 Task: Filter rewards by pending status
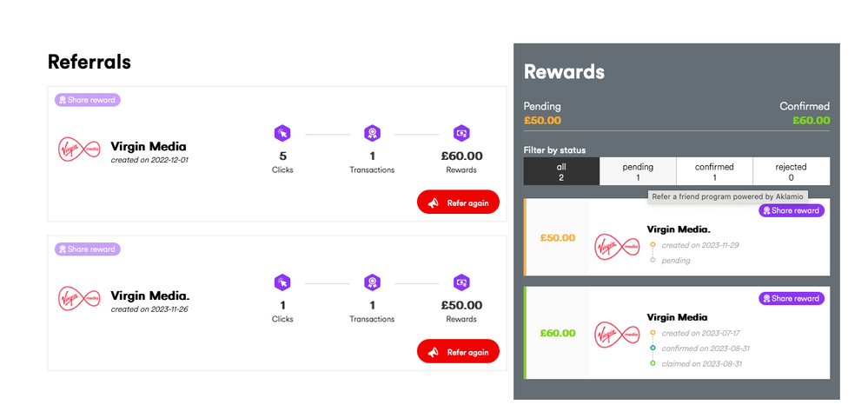click(638, 171)
